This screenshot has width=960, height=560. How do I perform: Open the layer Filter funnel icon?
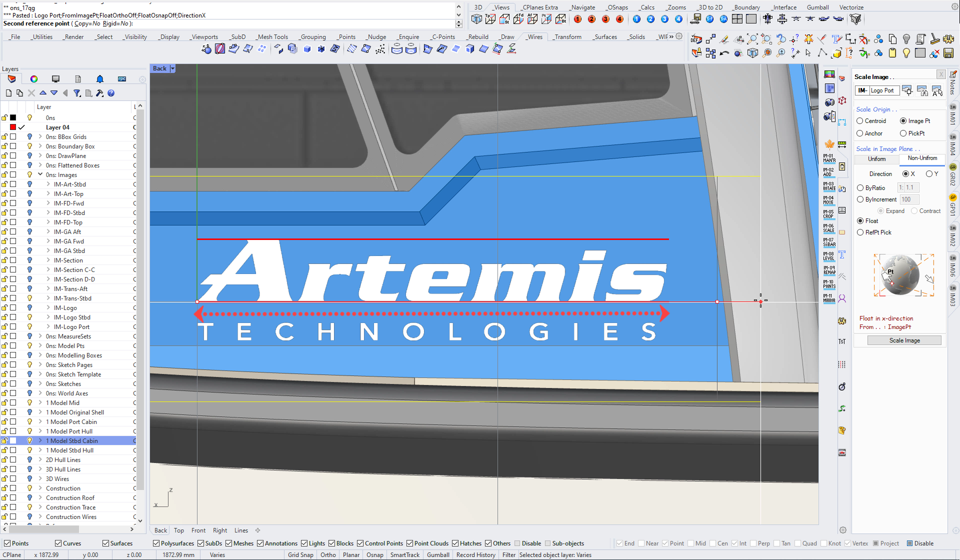coord(77,93)
